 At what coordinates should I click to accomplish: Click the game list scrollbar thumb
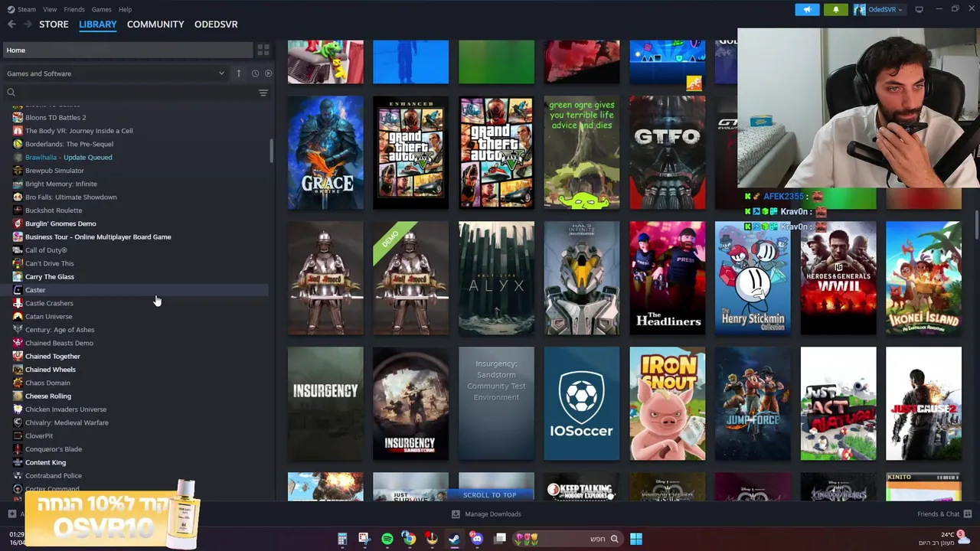click(271, 151)
